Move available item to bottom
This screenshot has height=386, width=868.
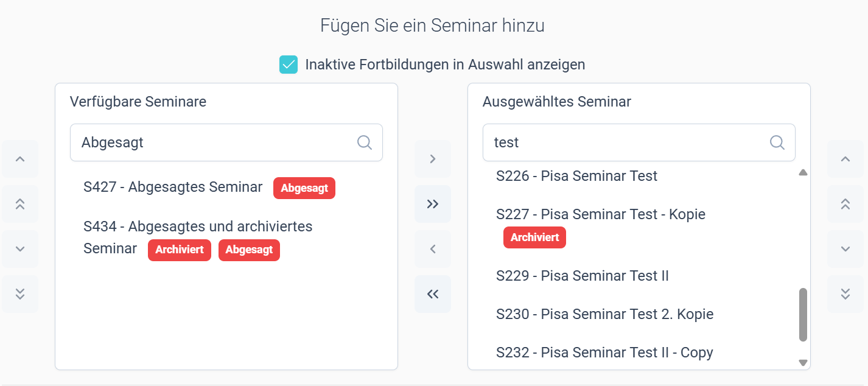[x=20, y=294]
